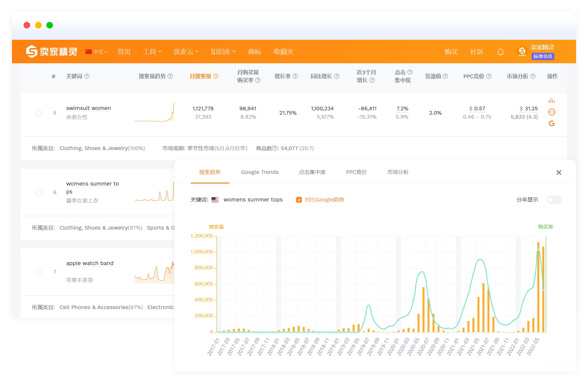Expand the 知识库 menu

tap(223, 52)
